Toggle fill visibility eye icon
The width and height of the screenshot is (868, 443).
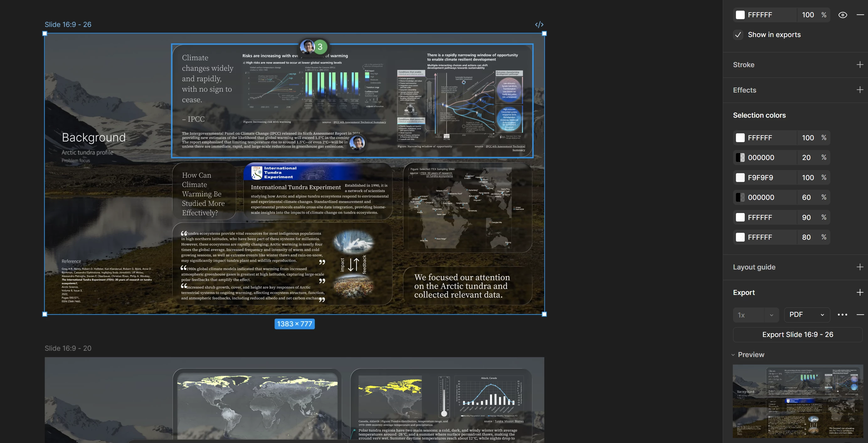pos(843,15)
